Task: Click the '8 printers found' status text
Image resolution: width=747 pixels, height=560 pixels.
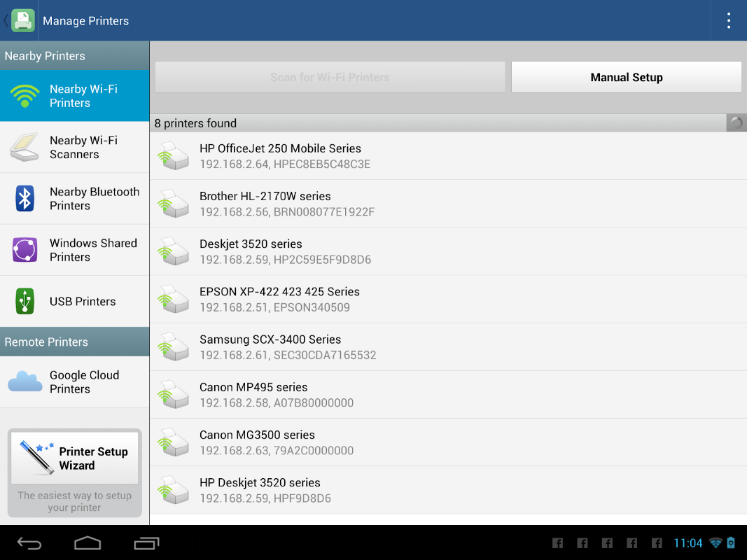Action: pyautogui.click(x=195, y=123)
